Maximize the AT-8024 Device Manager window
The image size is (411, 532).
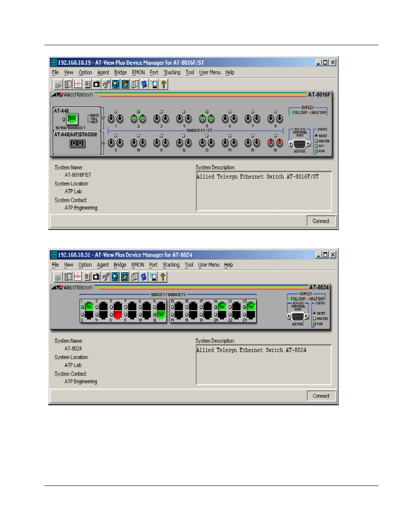point(325,255)
